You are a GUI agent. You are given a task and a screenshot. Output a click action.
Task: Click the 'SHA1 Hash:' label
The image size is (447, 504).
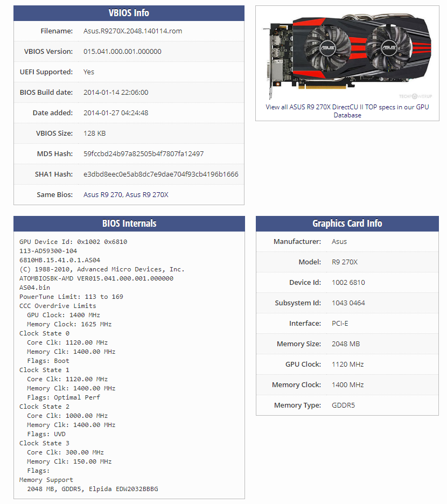click(54, 174)
